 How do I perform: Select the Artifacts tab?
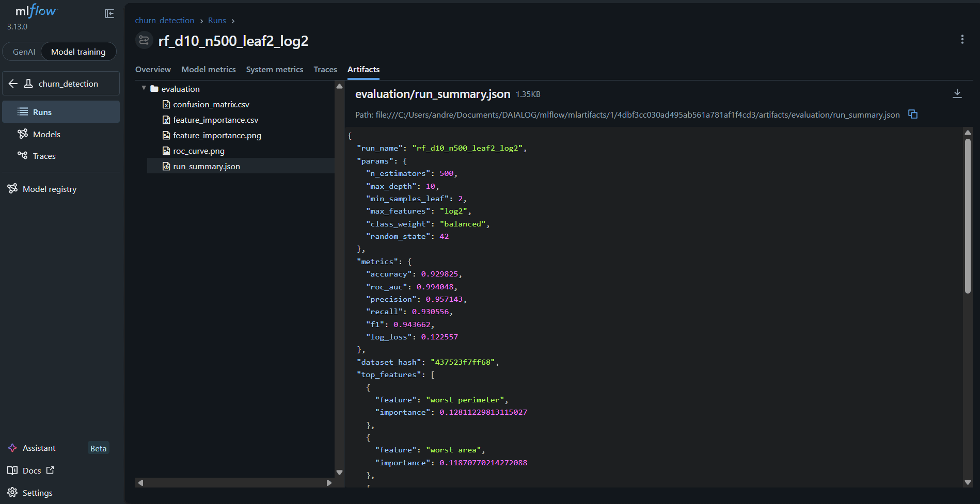click(x=363, y=69)
